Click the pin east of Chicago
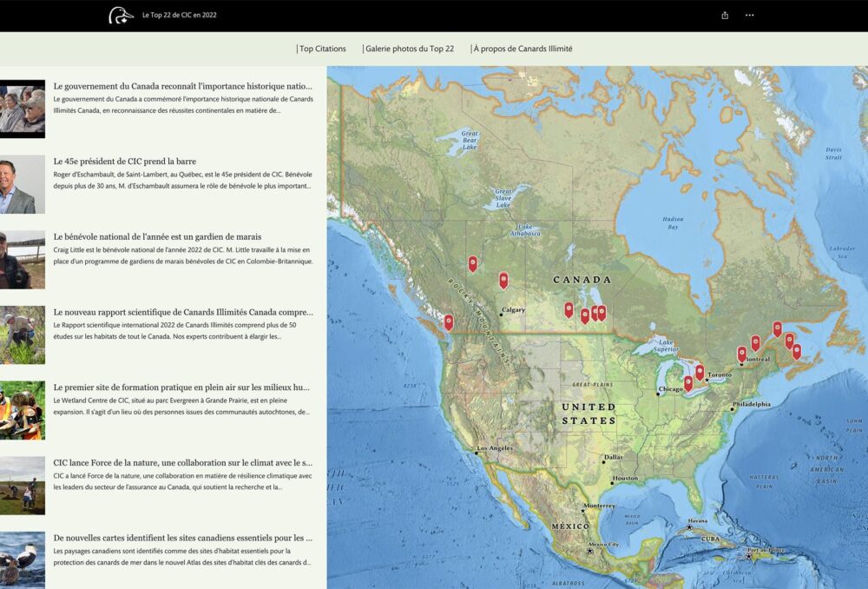The height and width of the screenshot is (589, 868). (x=688, y=383)
